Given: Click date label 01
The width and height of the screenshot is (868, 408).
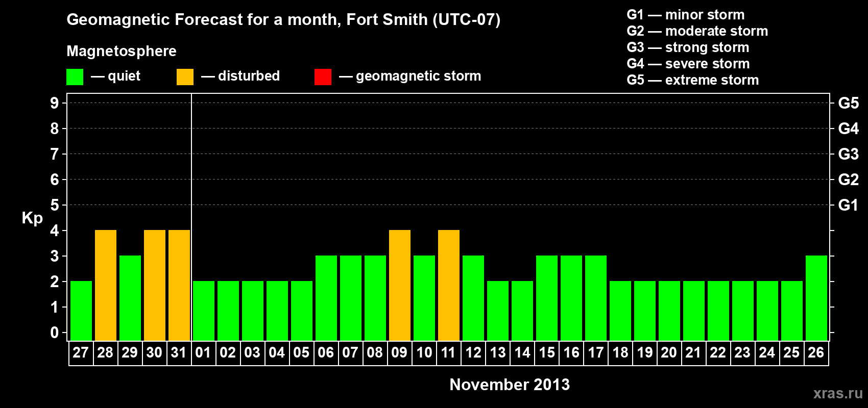Looking at the screenshot, I should point(203,352).
